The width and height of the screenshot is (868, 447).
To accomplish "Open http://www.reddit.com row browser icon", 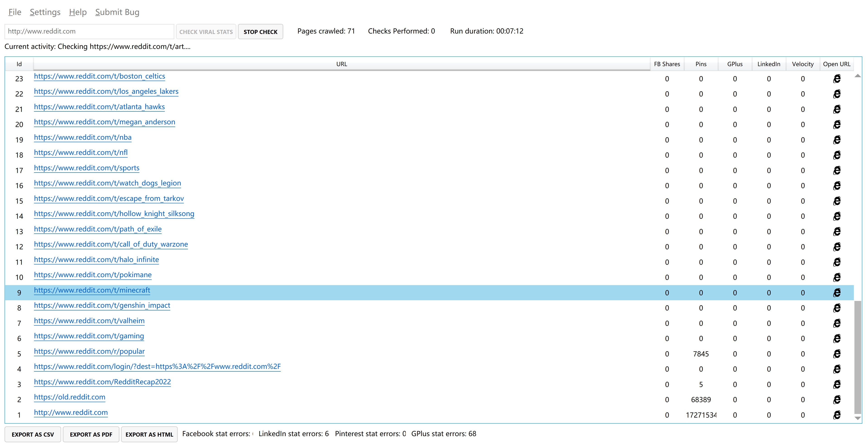I will (837, 415).
